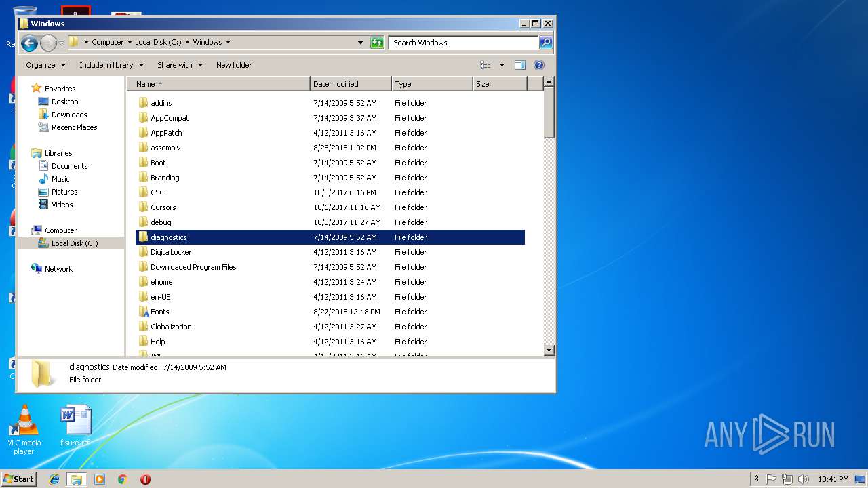The image size is (868, 488).
Task: Click the search magnifier icon
Action: pyautogui.click(x=546, y=43)
